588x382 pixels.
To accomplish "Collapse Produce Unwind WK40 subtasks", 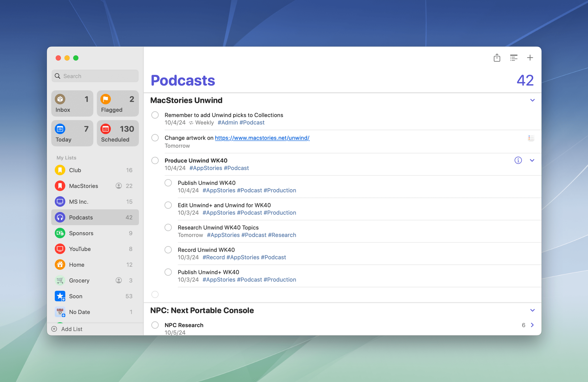I will pos(532,161).
